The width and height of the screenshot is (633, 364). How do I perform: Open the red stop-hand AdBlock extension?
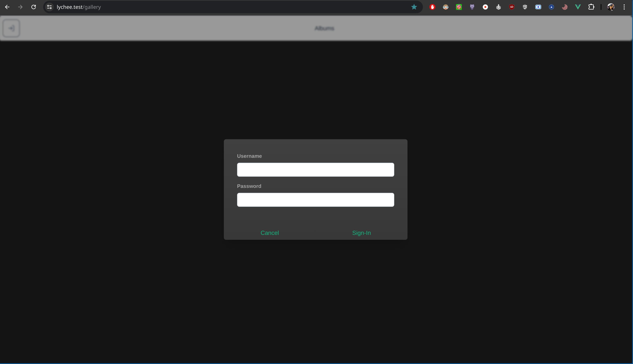(432, 7)
